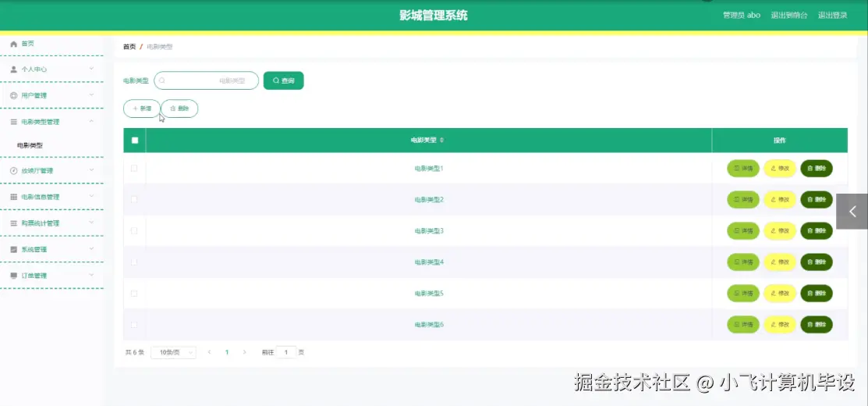
Task: Expand 电影信息管理 using its chevron
Action: click(91, 196)
